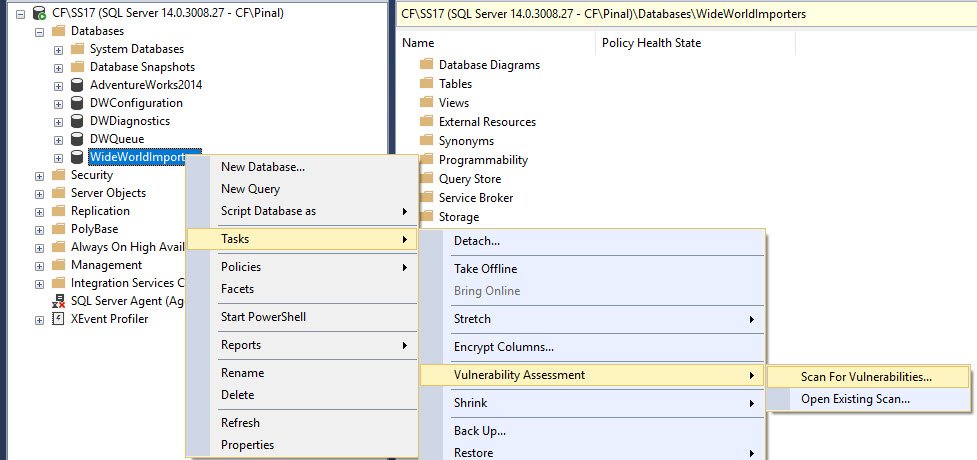Select the DWQueue database label

(x=117, y=139)
